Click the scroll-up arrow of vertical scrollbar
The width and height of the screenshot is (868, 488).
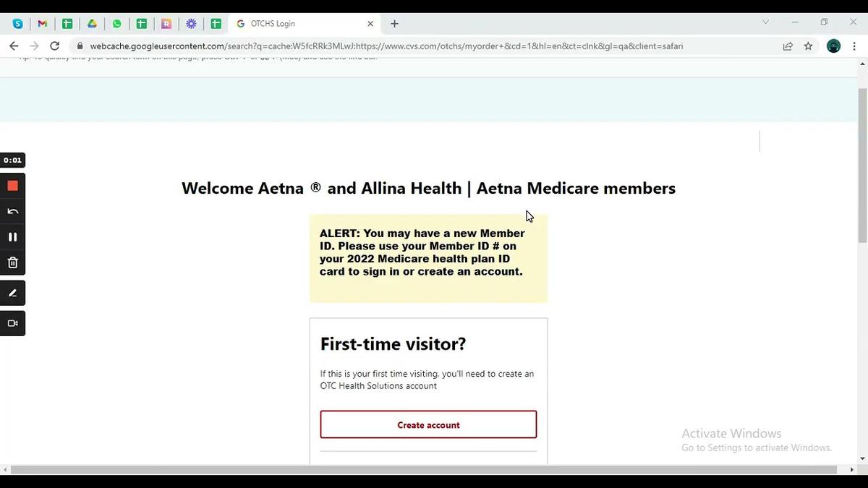(x=862, y=65)
